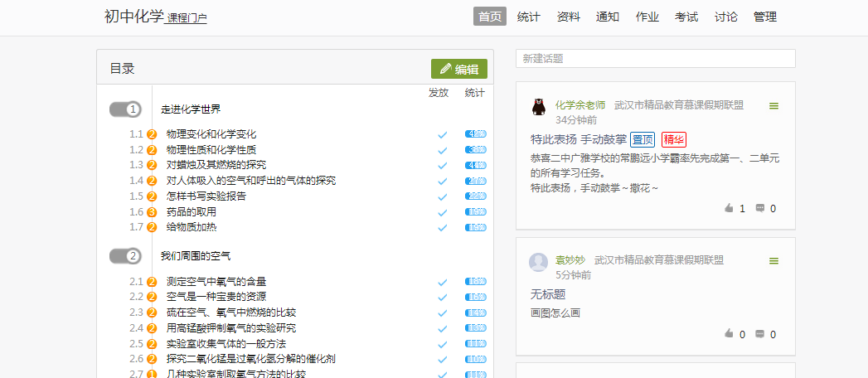Click 统计 progress pill for 对蜡烛及其燃烧的探究
The height and width of the screenshot is (378, 868).
point(476,165)
